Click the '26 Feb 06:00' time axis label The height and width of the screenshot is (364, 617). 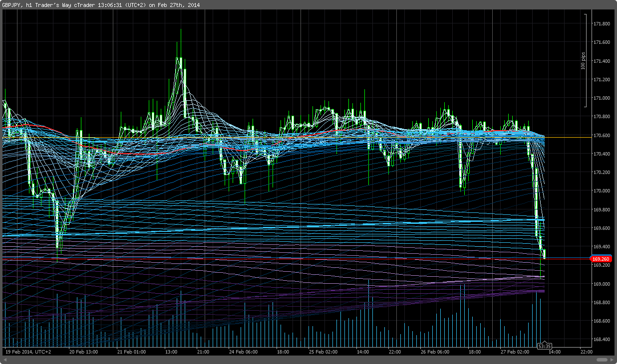pos(435,352)
